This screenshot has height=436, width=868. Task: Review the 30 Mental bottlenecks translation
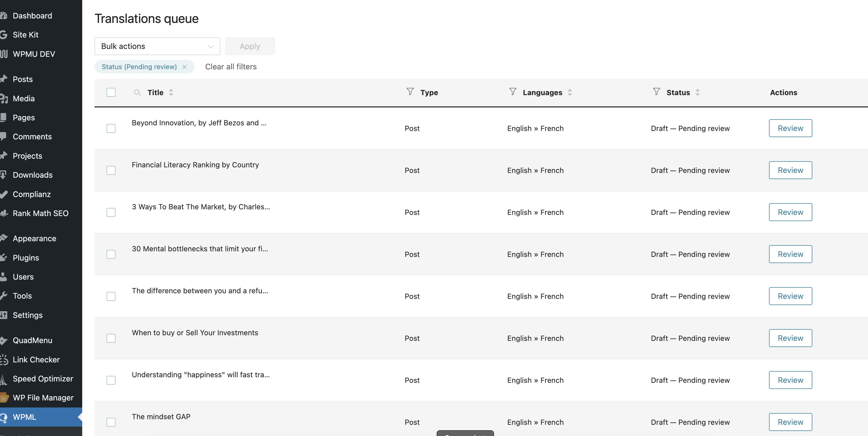click(791, 254)
